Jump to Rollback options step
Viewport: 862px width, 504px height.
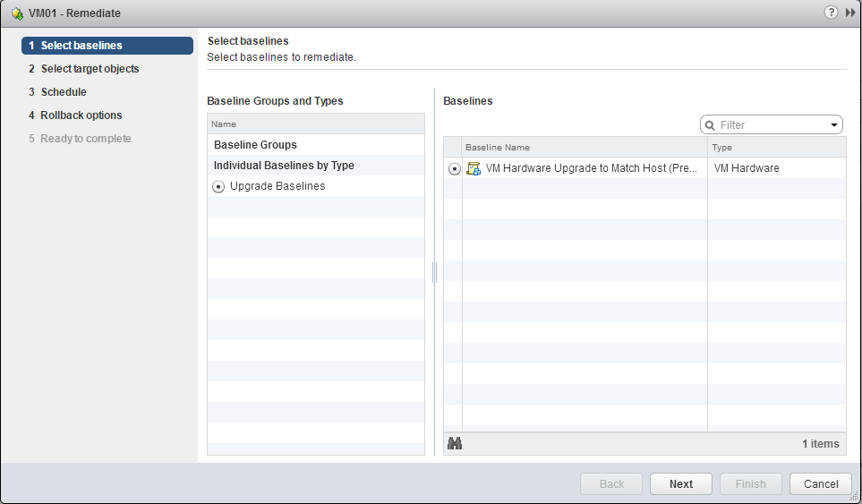click(81, 115)
